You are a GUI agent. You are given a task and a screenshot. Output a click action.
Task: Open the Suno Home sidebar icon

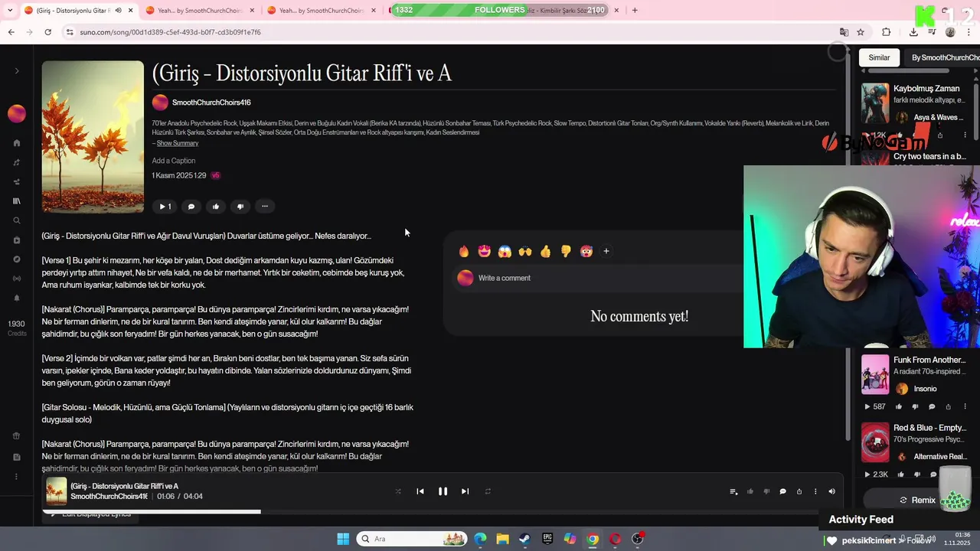click(17, 143)
